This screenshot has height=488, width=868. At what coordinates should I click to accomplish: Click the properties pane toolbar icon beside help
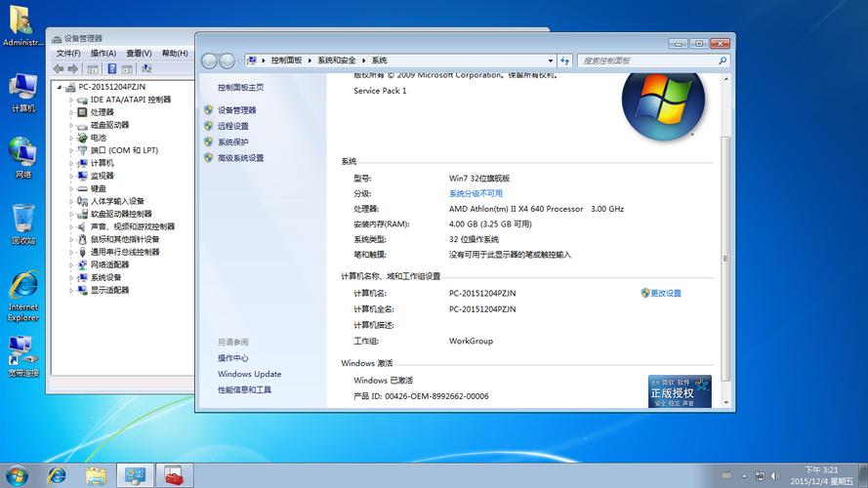[127, 68]
